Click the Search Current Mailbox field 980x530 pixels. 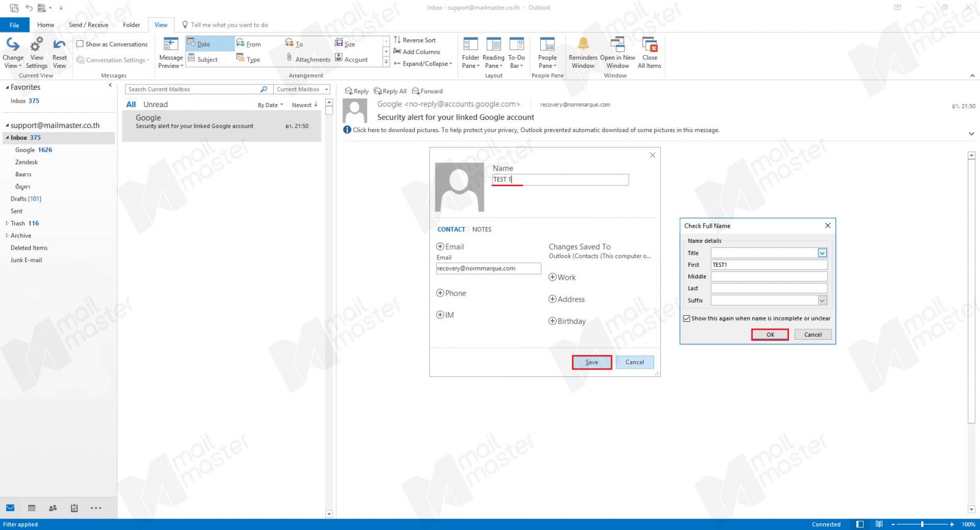coord(193,89)
